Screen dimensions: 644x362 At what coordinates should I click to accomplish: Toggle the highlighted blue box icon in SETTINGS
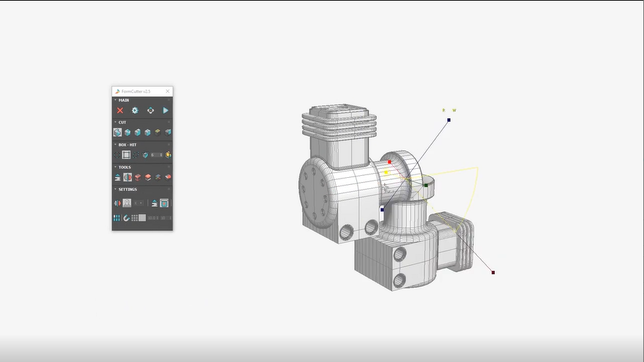click(x=164, y=203)
